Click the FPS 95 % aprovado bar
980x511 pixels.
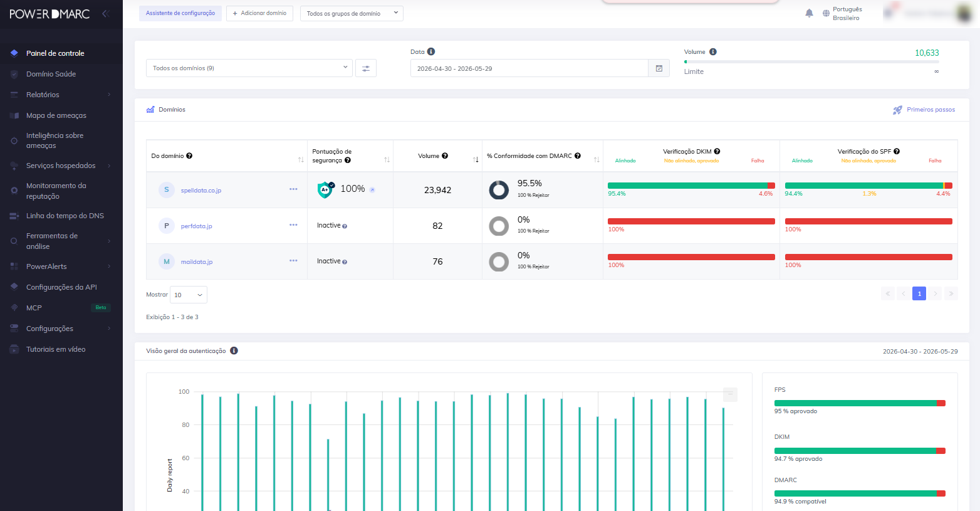(x=860, y=403)
